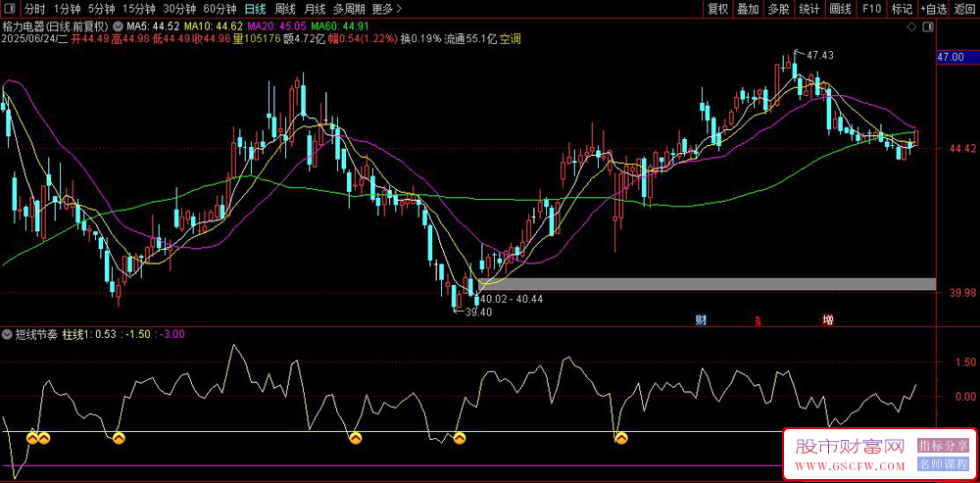Click the 柱线1: 0.53 value
Screen dimensions: 980x483
pos(89,334)
